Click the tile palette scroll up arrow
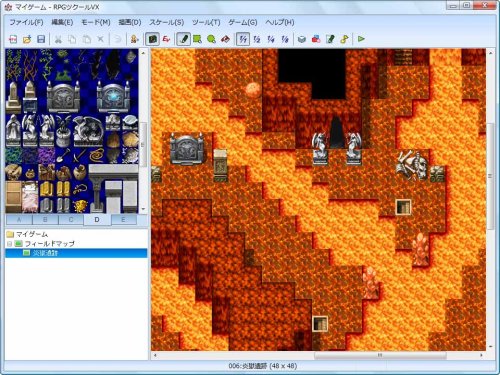 [143, 53]
